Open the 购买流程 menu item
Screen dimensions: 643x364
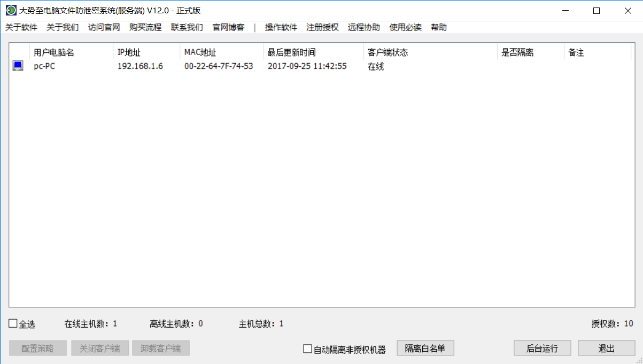tap(145, 27)
